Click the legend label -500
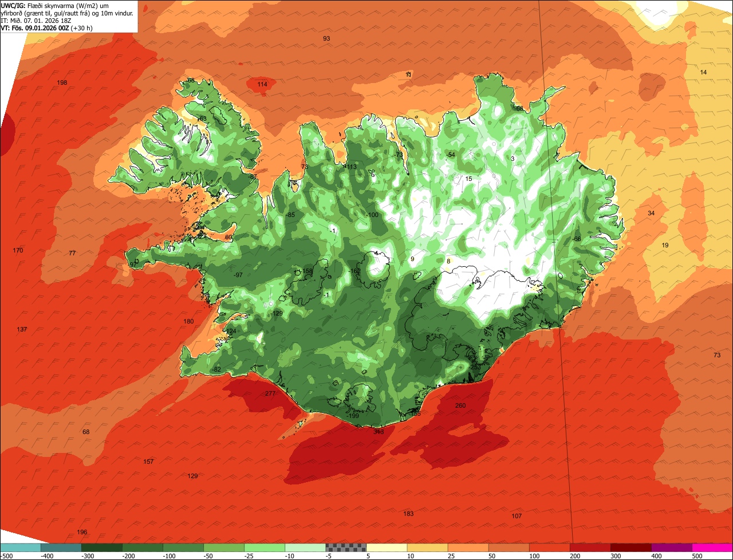The image size is (733, 560). (x=7, y=556)
